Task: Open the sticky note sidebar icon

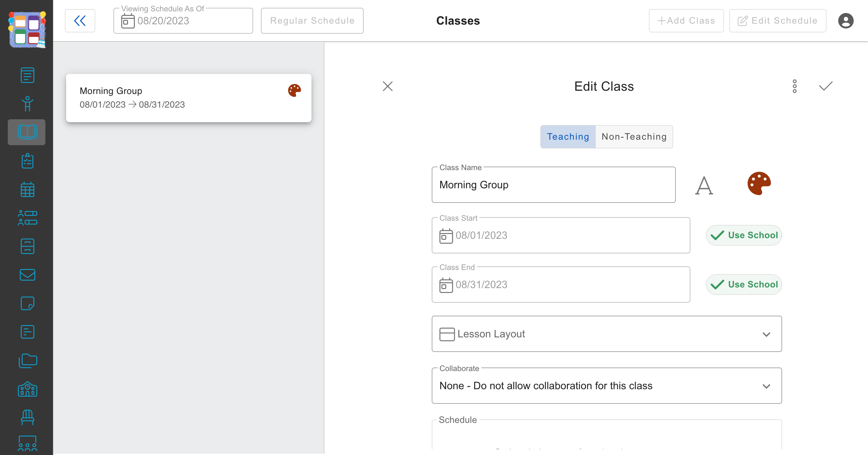Action: 27,303
